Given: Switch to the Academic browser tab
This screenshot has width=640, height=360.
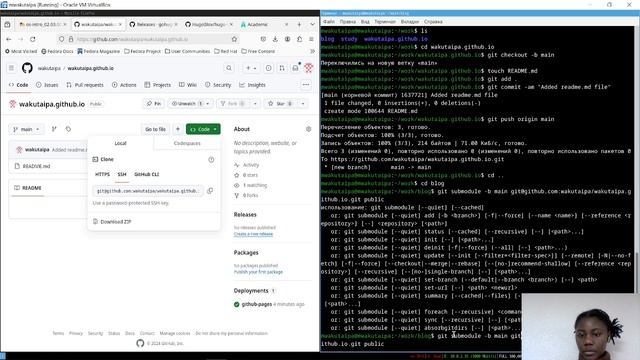Looking at the screenshot, I should (x=264, y=24).
